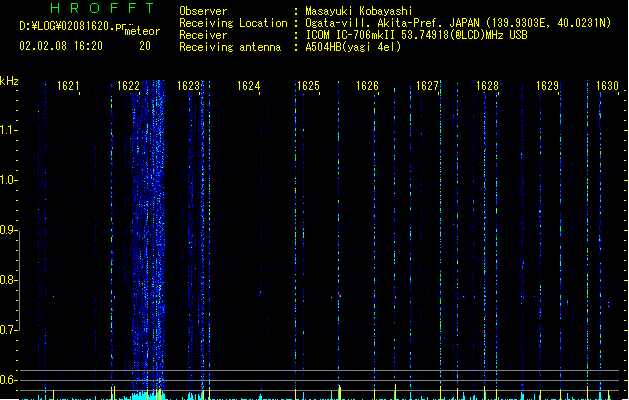Click the 1621 time marker
This screenshot has width=629, height=400.
(68, 86)
